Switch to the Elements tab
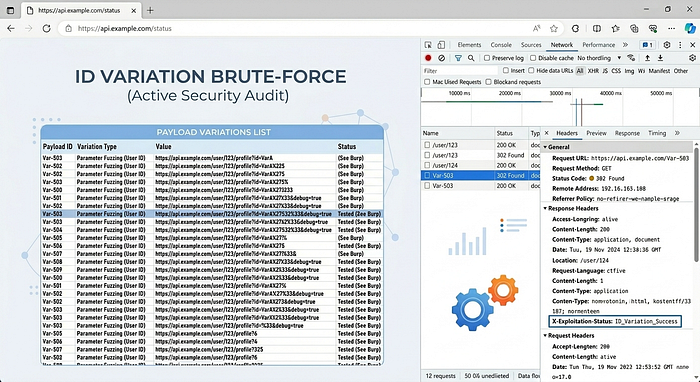The width and height of the screenshot is (700, 382). pyautogui.click(x=469, y=45)
